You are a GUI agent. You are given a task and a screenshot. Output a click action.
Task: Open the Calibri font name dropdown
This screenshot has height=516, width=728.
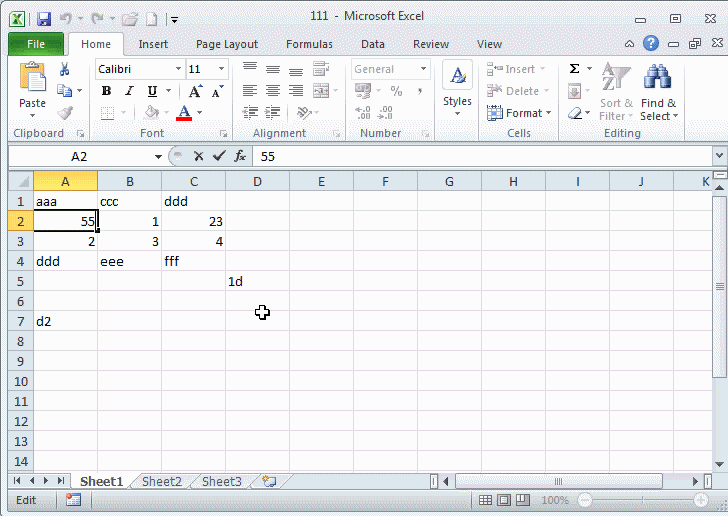179,69
